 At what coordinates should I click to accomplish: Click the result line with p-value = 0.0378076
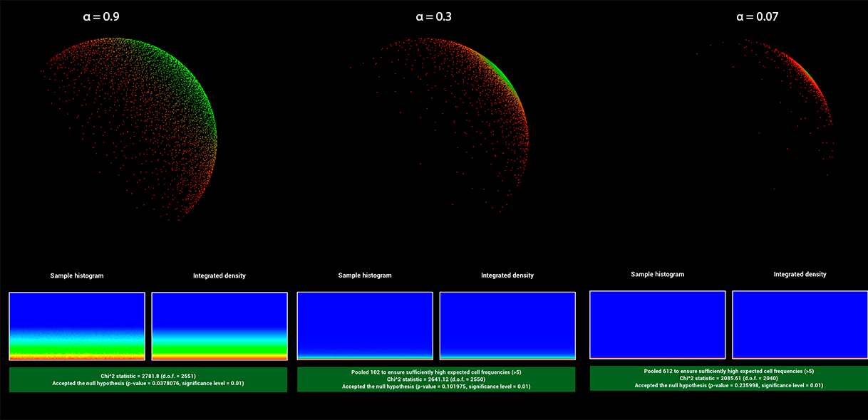148,383
